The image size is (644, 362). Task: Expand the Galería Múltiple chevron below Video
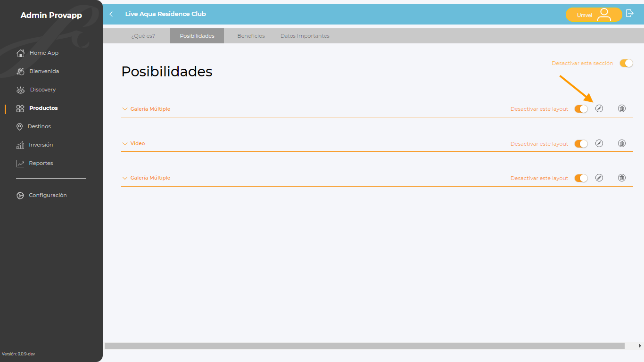pyautogui.click(x=125, y=178)
